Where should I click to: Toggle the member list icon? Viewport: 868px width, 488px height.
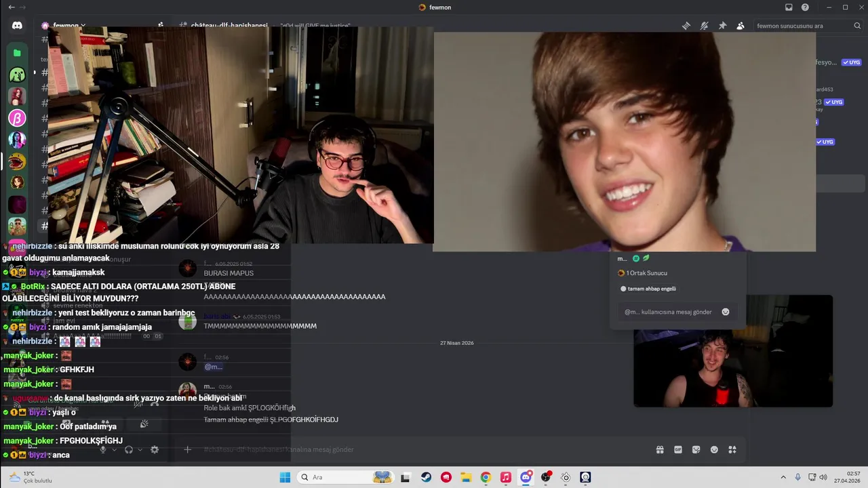pyautogui.click(x=741, y=26)
